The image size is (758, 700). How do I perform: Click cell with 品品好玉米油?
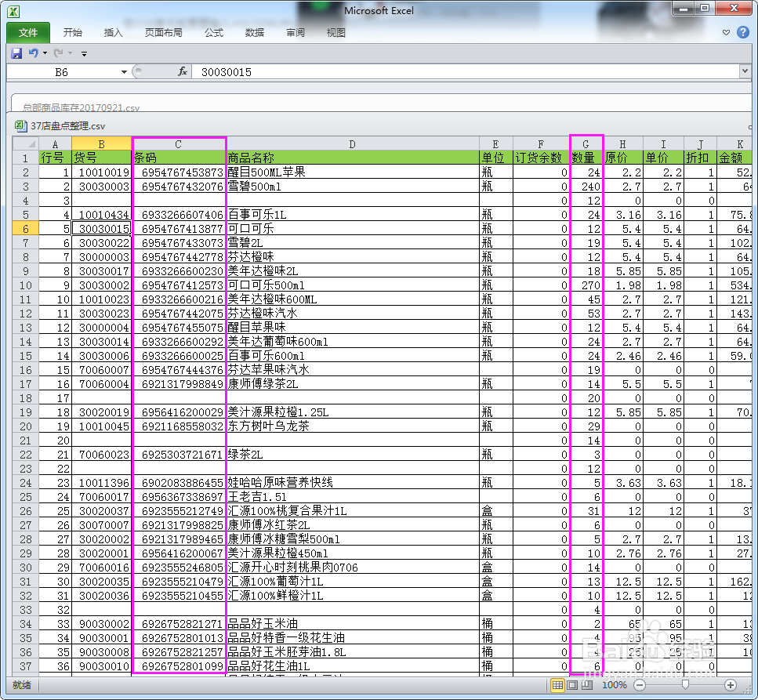353,624
